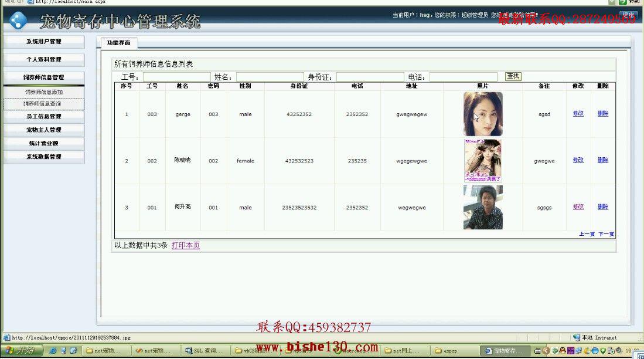This screenshot has height=359, width=644.
Task: Open the 员工信息管理 menu
Action: pos(44,116)
